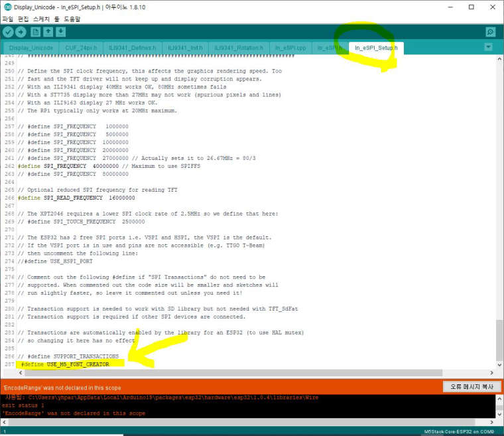Click the Upload arrow icon
The height and width of the screenshot is (436, 504).
pyautogui.click(x=21, y=32)
